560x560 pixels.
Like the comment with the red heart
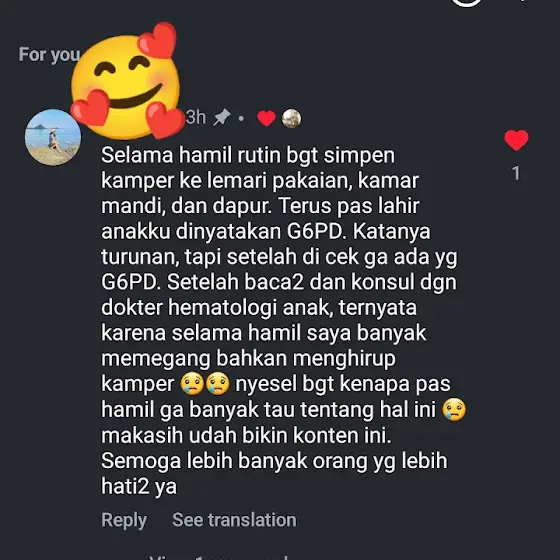(x=516, y=140)
